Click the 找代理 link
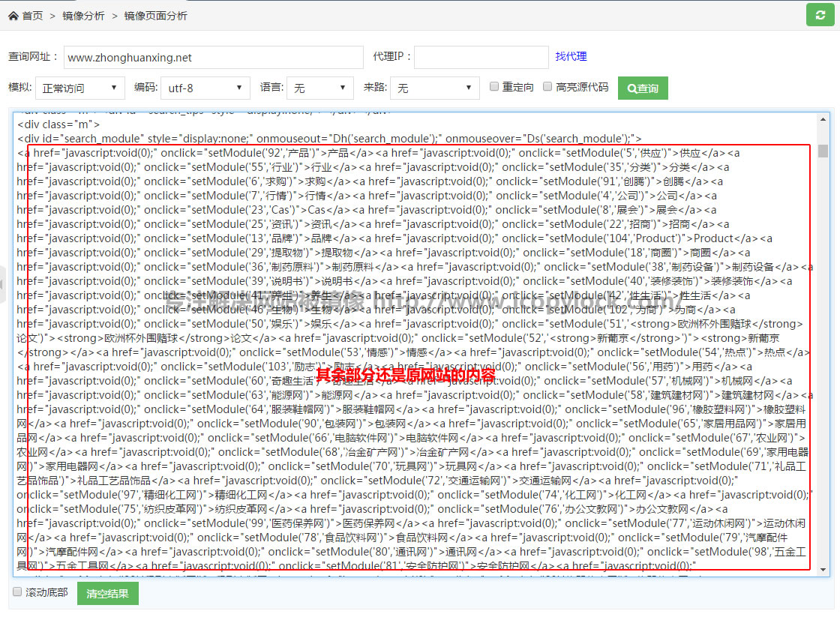840x641 pixels. click(571, 57)
